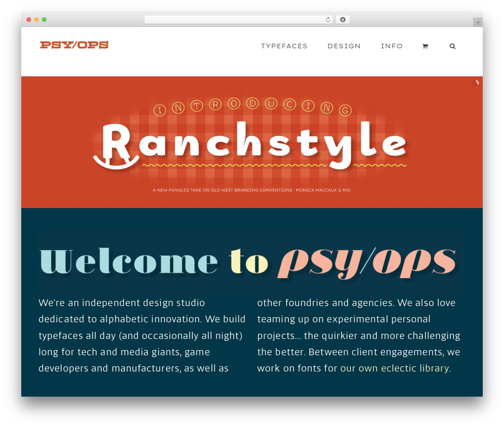Show browser downloads
This screenshot has width=504, height=427.
343,19
